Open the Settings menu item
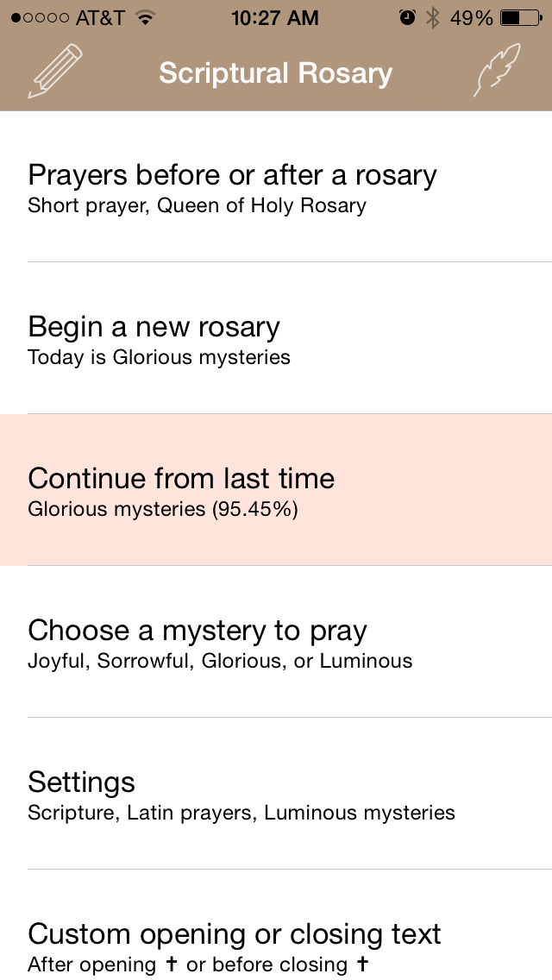The height and width of the screenshot is (980, 552). tap(82, 782)
